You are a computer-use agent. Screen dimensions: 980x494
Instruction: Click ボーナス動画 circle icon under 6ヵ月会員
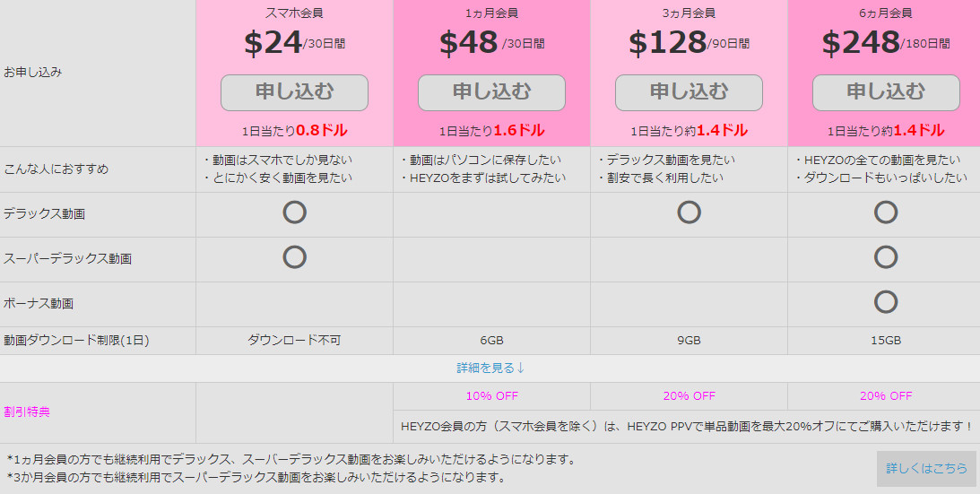[886, 302]
